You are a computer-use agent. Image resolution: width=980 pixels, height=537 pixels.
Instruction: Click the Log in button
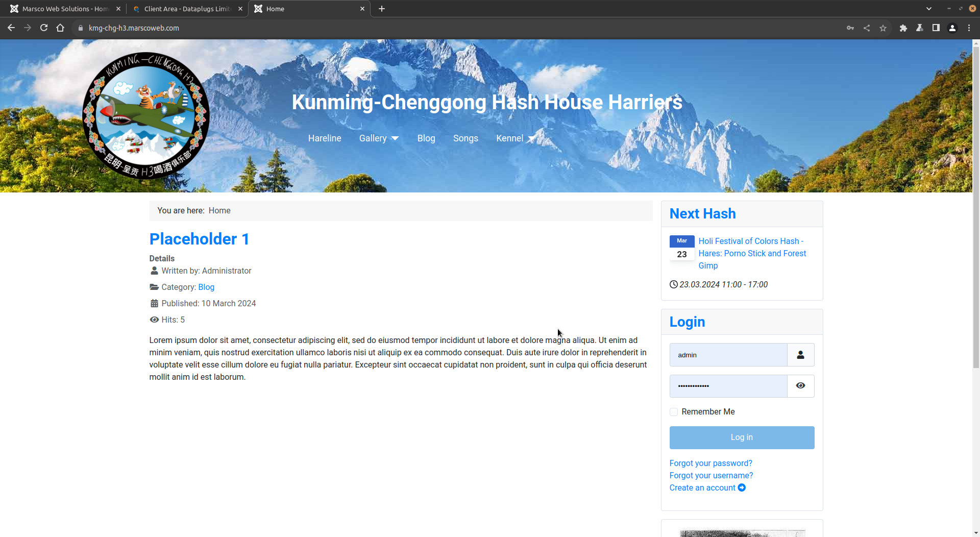coord(742,437)
